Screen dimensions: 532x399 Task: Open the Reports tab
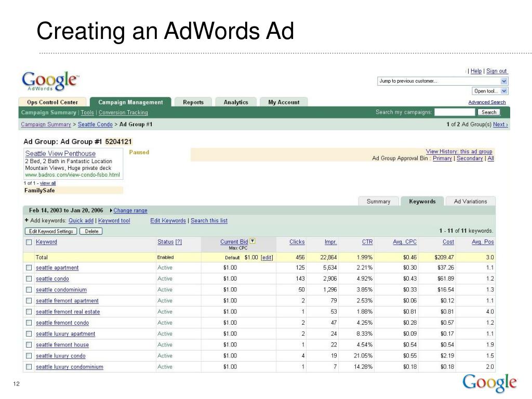click(x=193, y=102)
